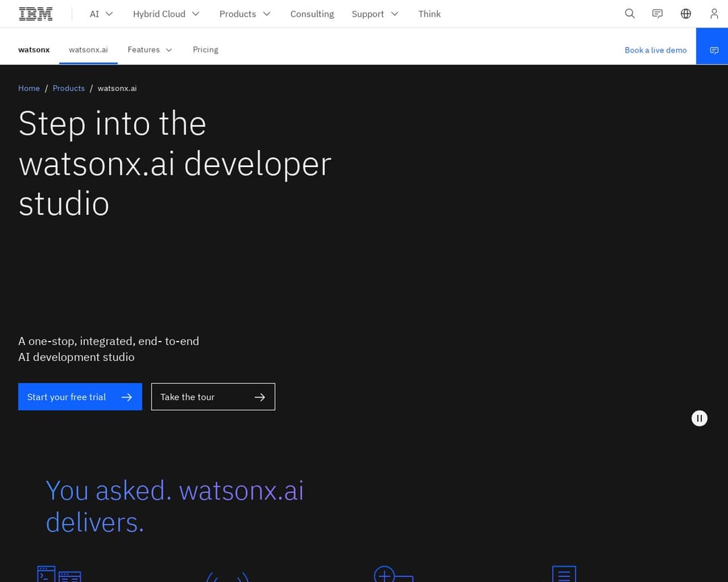Click the 'A one-stop, integrated' description text
This screenshot has height=582, width=728.
point(109,349)
